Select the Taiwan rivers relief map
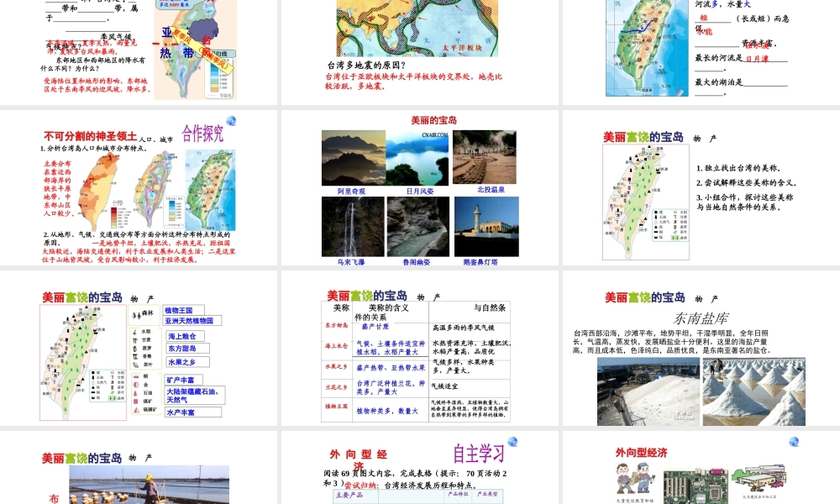The image size is (840, 504). click(647, 48)
